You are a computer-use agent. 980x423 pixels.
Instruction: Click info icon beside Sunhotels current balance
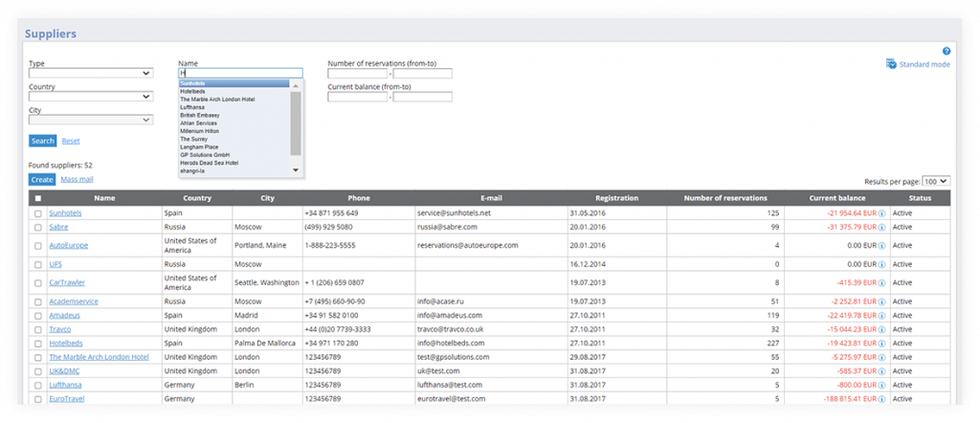pyautogui.click(x=881, y=212)
